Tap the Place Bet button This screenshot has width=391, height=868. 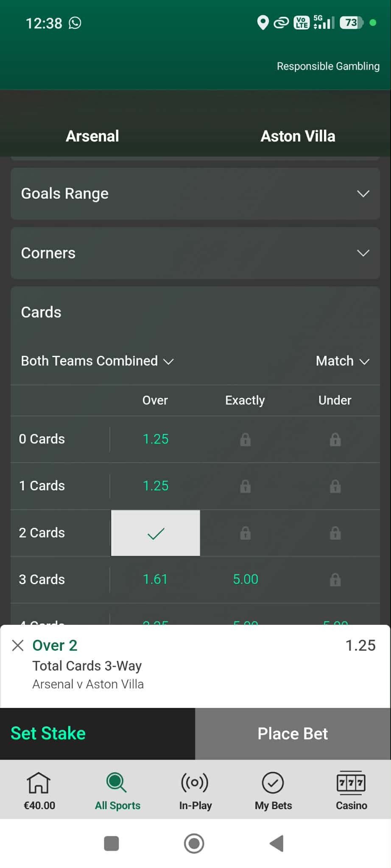[x=293, y=734]
